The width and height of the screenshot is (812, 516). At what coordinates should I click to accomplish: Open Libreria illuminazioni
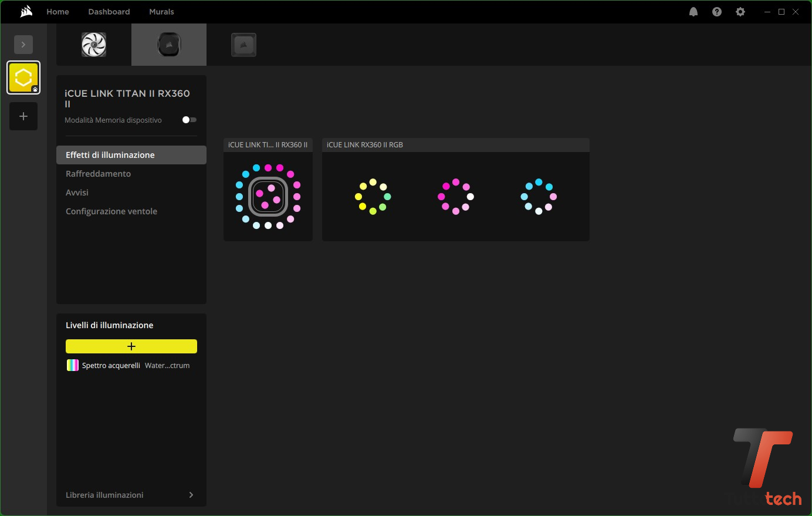pos(131,495)
